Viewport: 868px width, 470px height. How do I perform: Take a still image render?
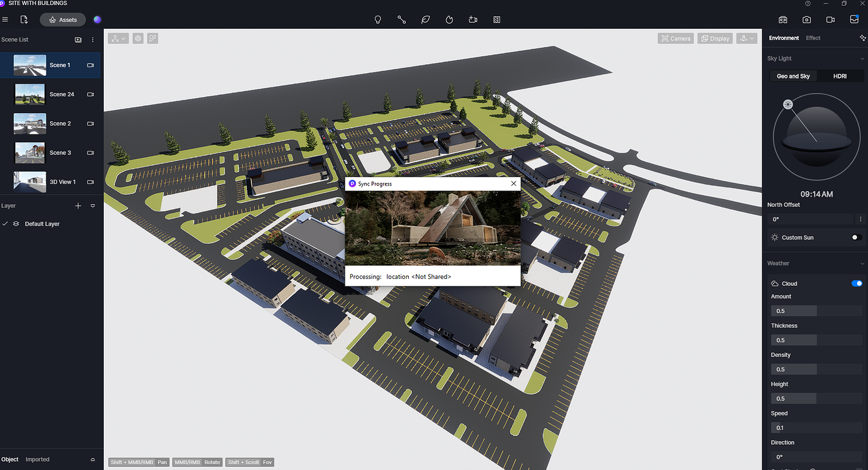(806, 19)
